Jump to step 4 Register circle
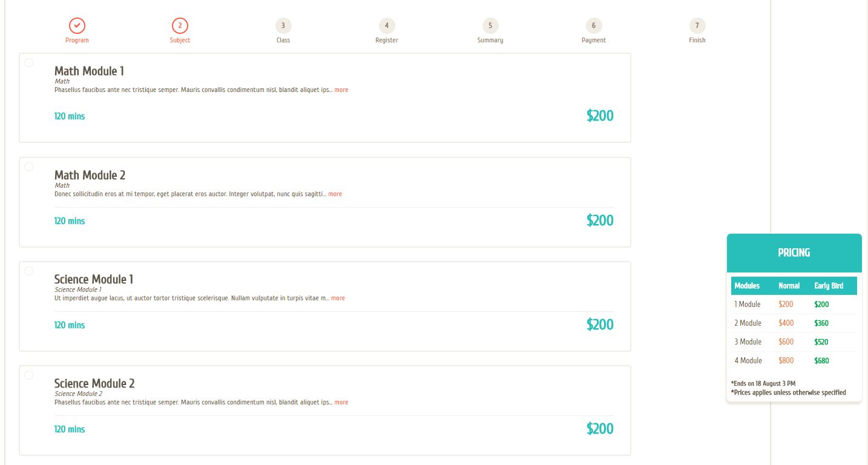Image resolution: width=868 pixels, height=465 pixels. 387,25
